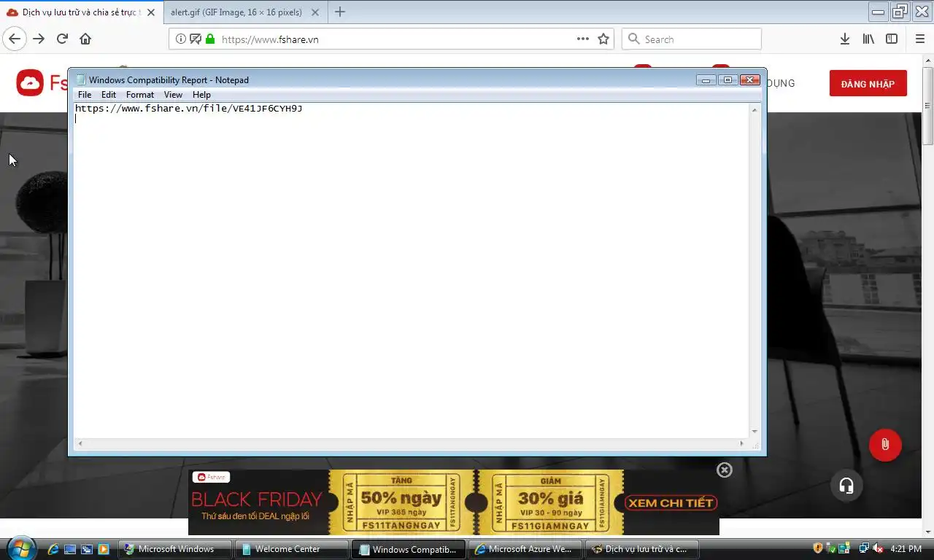Minimize the Notepad window
This screenshot has height=560, width=934.
tap(706, 79)
